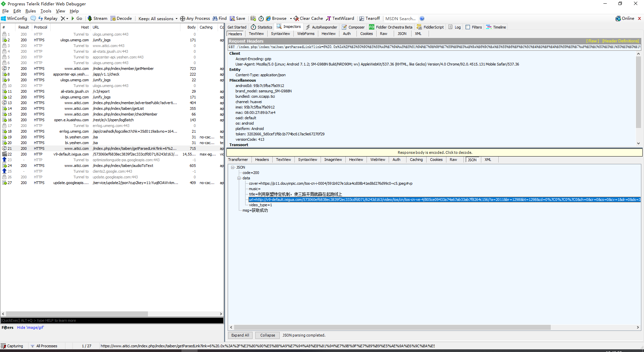Click the Any Process target icon
This screenshot has width=644, height=352.
[x=182, y=18]
